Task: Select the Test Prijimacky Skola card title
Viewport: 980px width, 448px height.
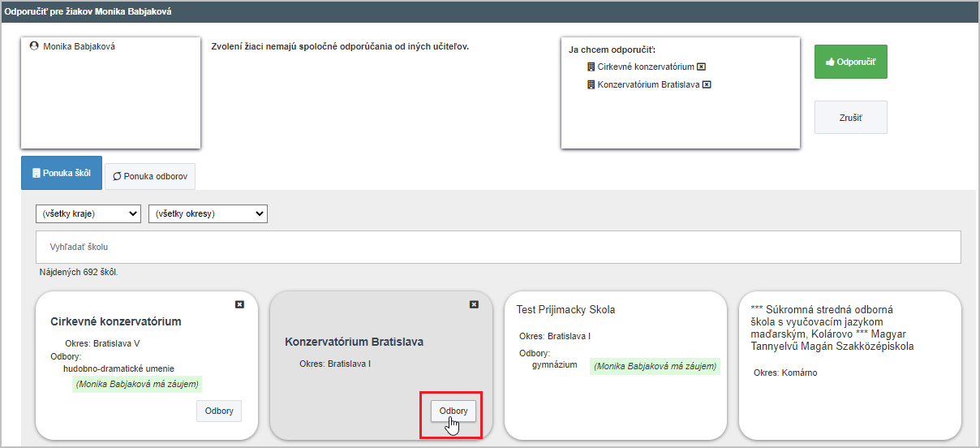Action: (565, 310)
